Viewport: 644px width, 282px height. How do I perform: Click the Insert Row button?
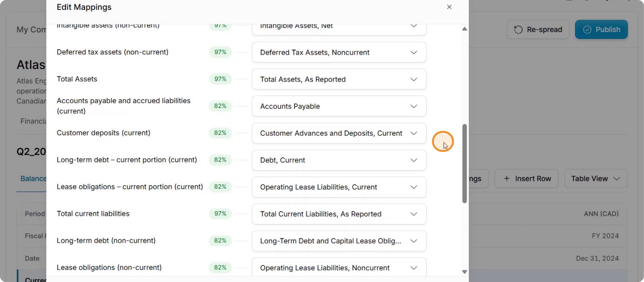(x=526, y=179)
